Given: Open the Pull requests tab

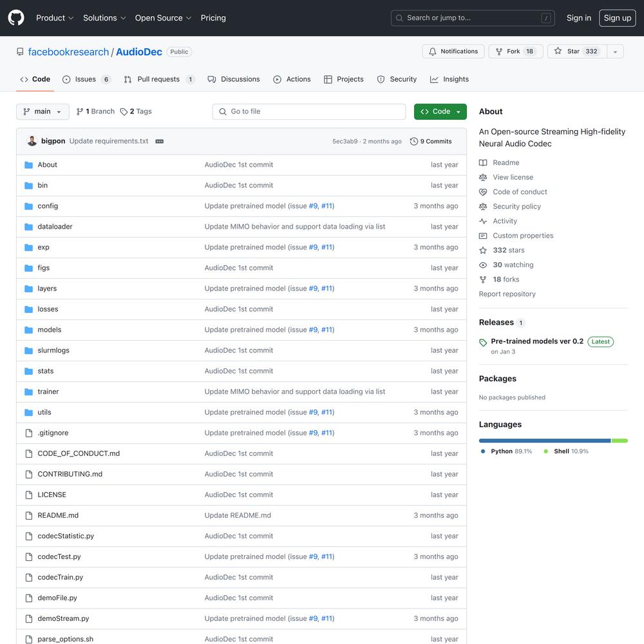Looking at the screenshot, I should [x=159, y=79].
